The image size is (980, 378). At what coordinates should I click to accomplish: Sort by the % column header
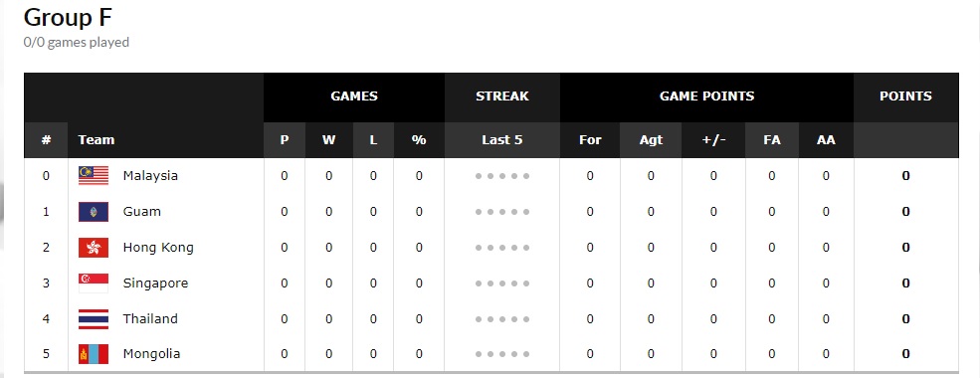(419, 140)
